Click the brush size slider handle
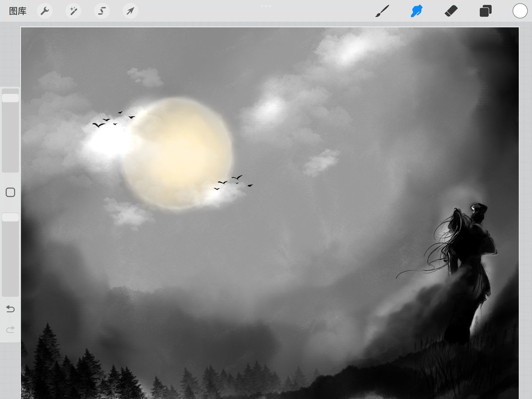This screenshot has height=399, width=532. pyautogui.click(x=10, y=98)
